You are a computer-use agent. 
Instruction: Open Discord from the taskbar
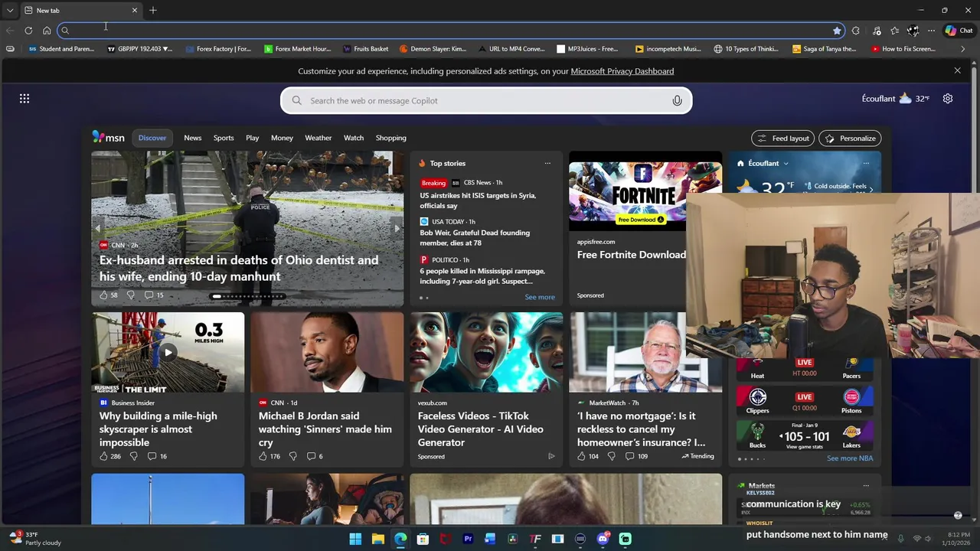pos(603,539)
